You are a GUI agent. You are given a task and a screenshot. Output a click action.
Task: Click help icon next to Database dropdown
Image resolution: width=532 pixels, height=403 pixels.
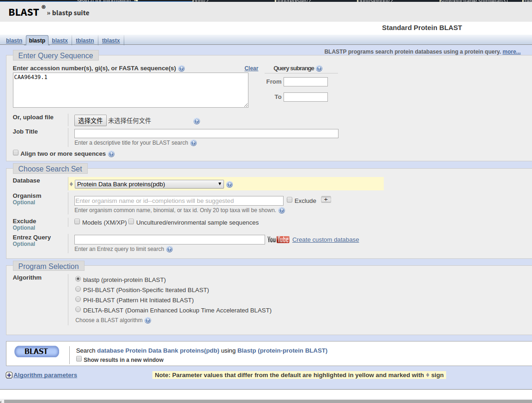click(230, 184)
